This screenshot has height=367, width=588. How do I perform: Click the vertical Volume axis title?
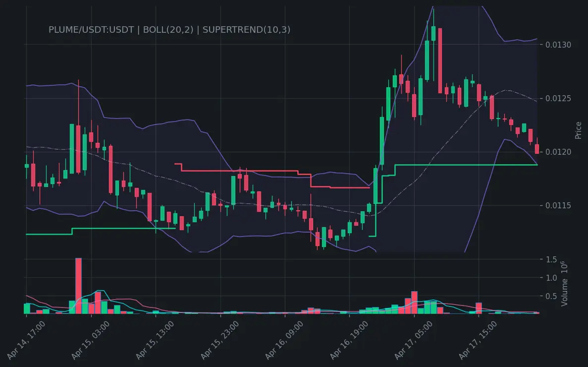tap(564, 284)
